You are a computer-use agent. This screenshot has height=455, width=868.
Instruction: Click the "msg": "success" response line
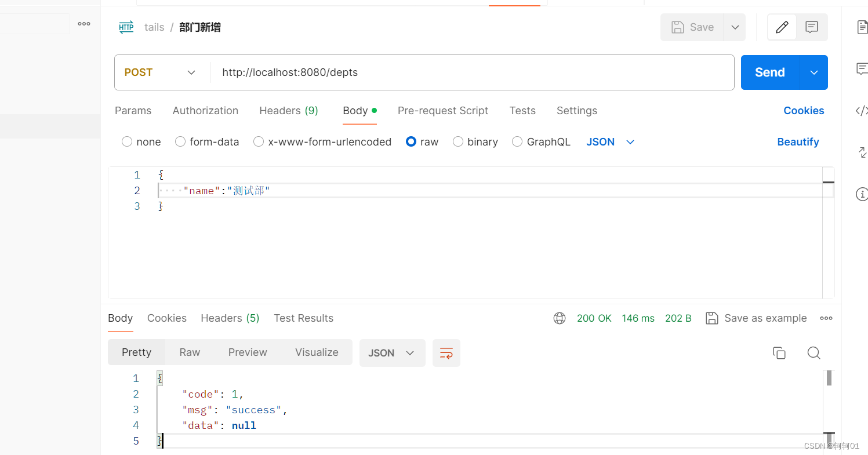click(x=235, y=410)
